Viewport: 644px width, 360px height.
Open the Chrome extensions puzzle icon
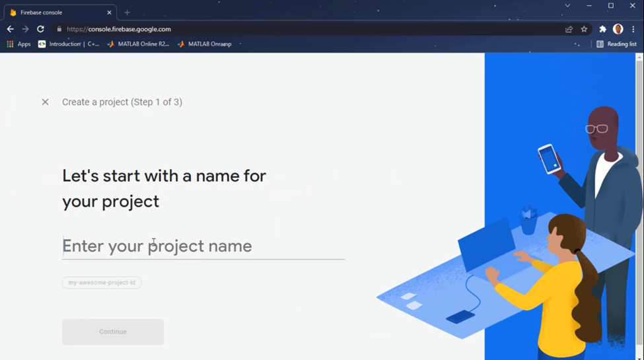602,29
